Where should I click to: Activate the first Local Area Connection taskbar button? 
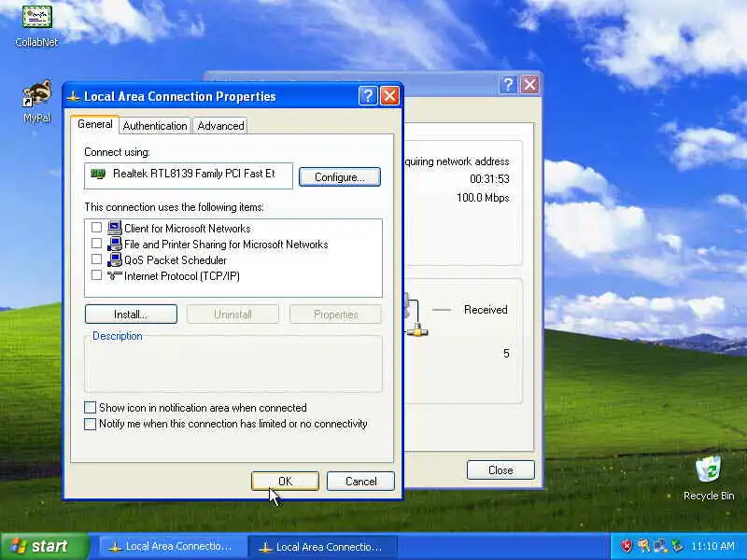172,546
